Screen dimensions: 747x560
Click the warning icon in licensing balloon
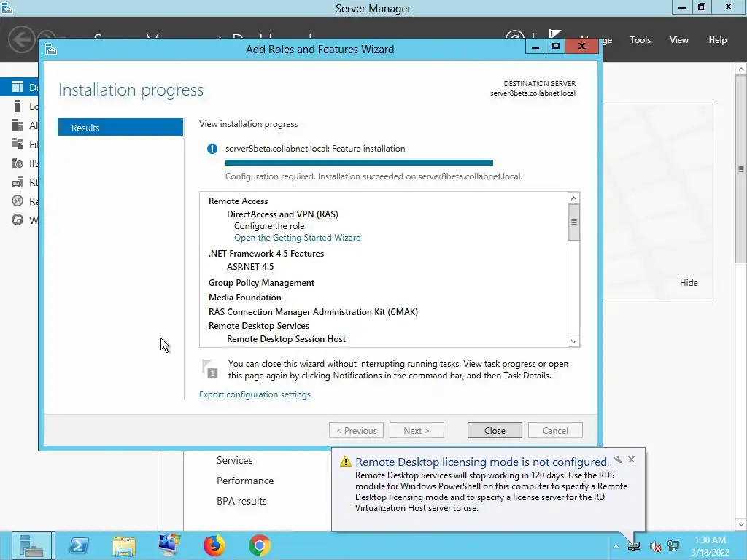[x=345, y=462]
